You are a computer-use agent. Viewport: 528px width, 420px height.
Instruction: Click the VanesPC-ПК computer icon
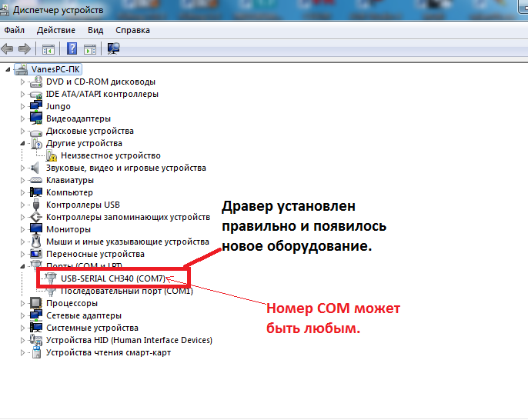click(x=21, y=70)
